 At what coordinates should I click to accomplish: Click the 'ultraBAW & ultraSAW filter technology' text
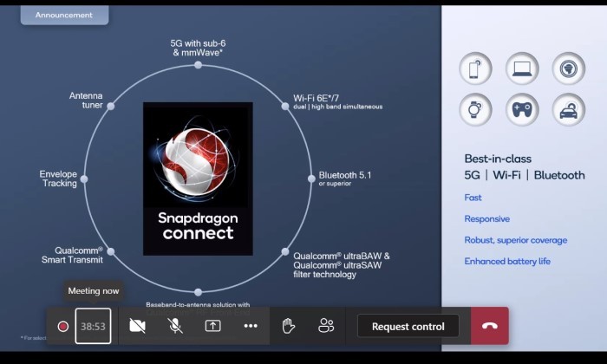point(342,265)
